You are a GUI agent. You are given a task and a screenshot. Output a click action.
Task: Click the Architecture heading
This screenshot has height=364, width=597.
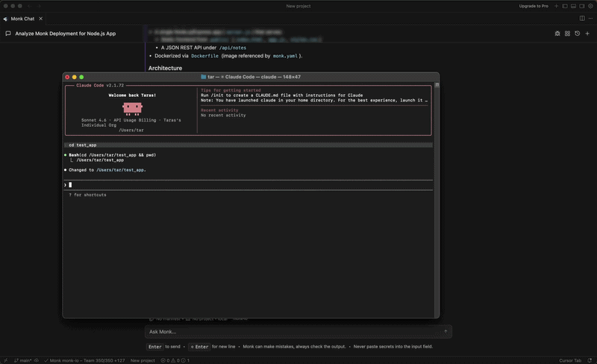(165, 68)
